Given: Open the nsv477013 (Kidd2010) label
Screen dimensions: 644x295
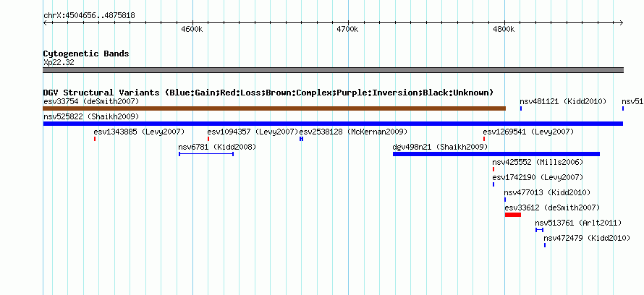Looking at the screenshot, I should click(547, 192).
